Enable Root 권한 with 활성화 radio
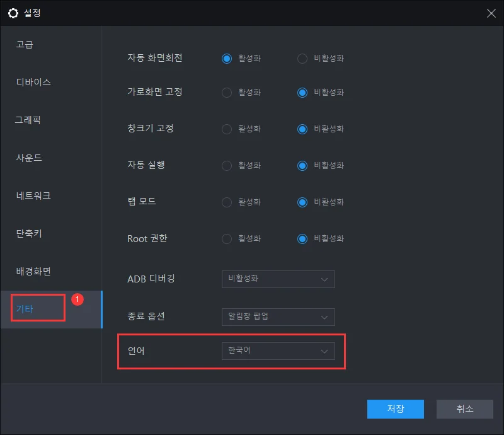Viewport: 504px width, 435px height. tap(227, 239)
